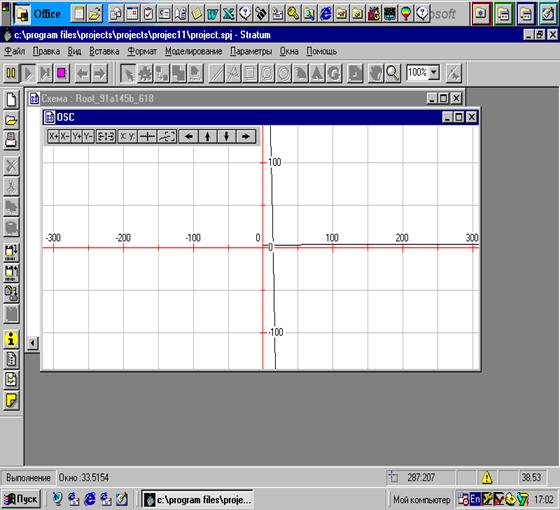The width and height of the screenshot is (560, 510).
Task: Click the open folder icon in sidebar
Action: (x=11, y=120)
